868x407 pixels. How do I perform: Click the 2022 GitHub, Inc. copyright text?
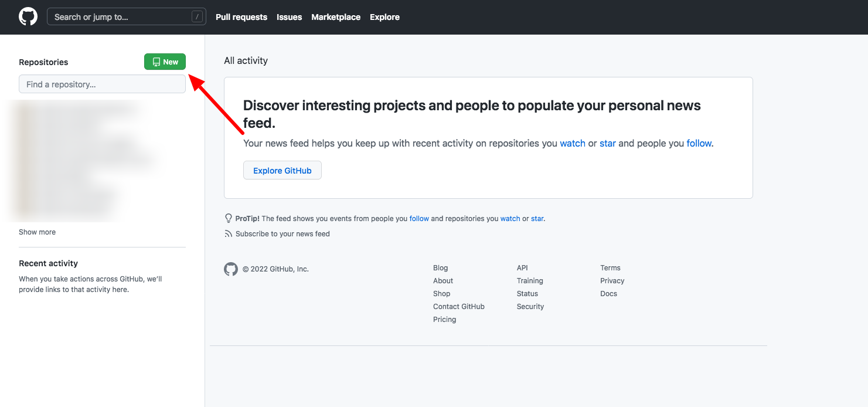(275, 269)
